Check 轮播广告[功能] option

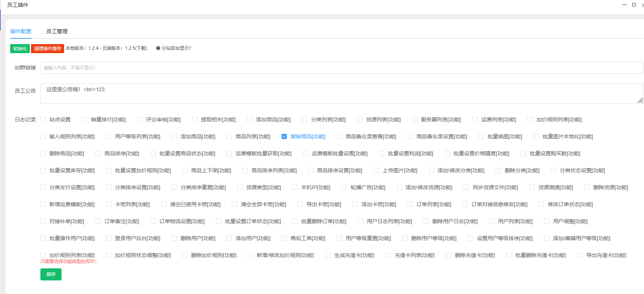point(344,187)
